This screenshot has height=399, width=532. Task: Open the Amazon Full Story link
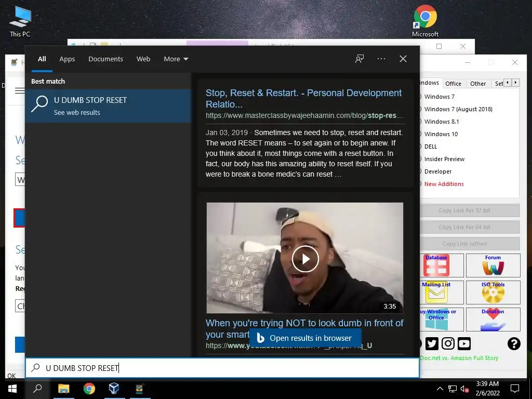[459, 358]
